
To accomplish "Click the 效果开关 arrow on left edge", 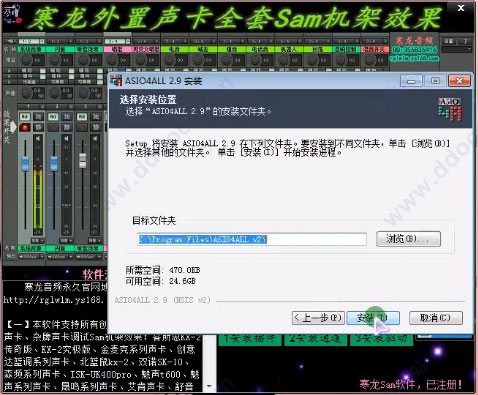I will (x=13, y=127).
